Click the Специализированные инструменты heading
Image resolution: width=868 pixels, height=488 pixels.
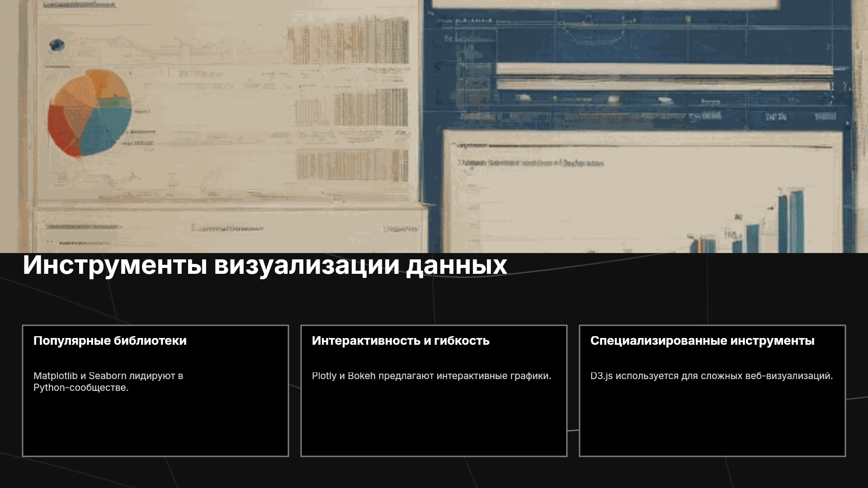click(x=702, y=341)
